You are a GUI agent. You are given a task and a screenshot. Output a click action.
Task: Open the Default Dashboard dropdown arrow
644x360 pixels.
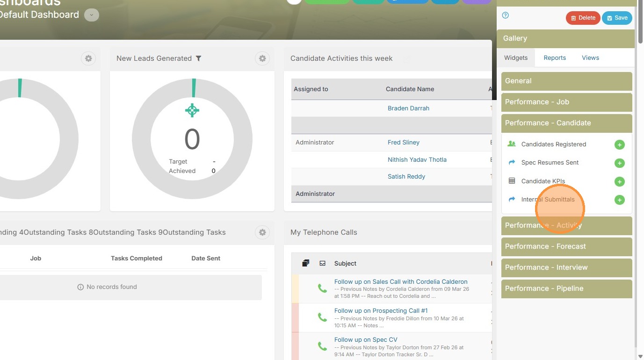point(91,15)
